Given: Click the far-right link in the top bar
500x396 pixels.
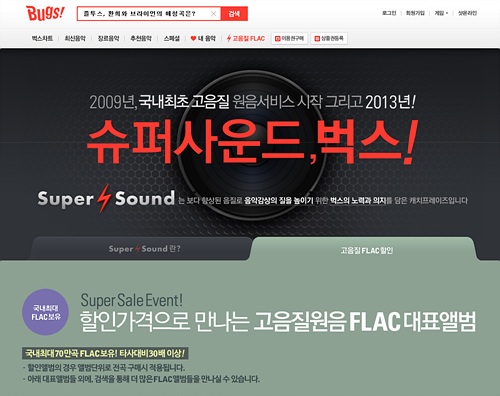Looking at the screenshot, I should [467, 13].
